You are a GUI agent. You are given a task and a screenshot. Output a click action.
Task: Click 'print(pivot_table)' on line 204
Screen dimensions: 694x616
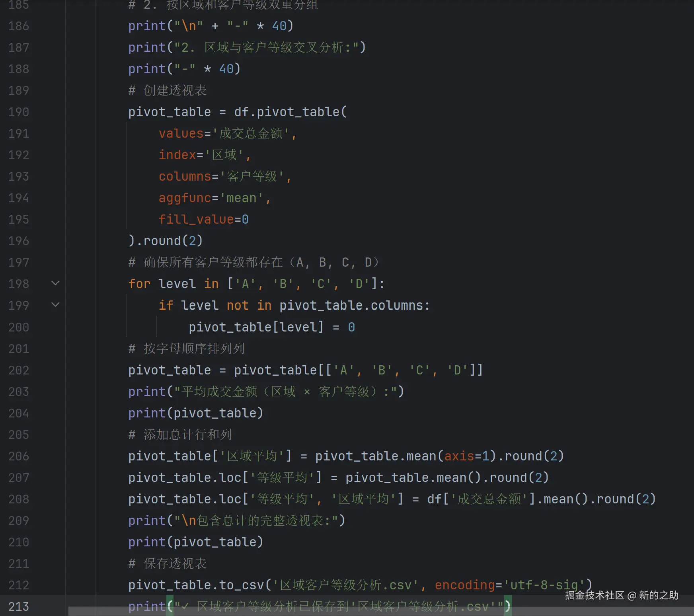[x=196, y=413]
